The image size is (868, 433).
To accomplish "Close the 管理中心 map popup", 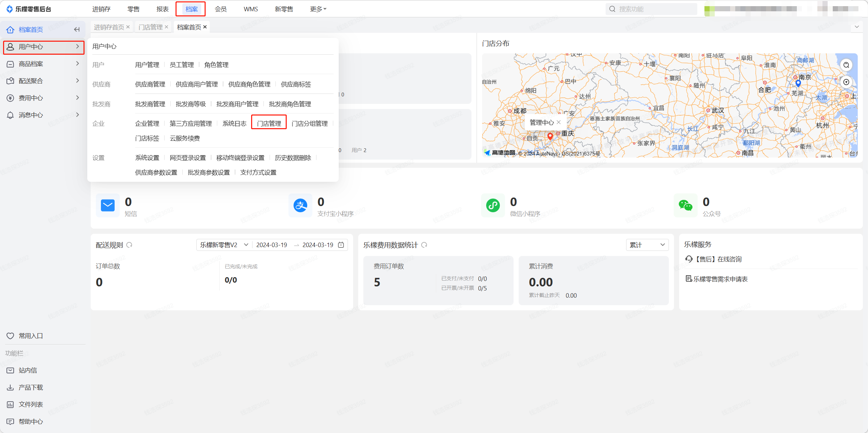I will (559, 122).
